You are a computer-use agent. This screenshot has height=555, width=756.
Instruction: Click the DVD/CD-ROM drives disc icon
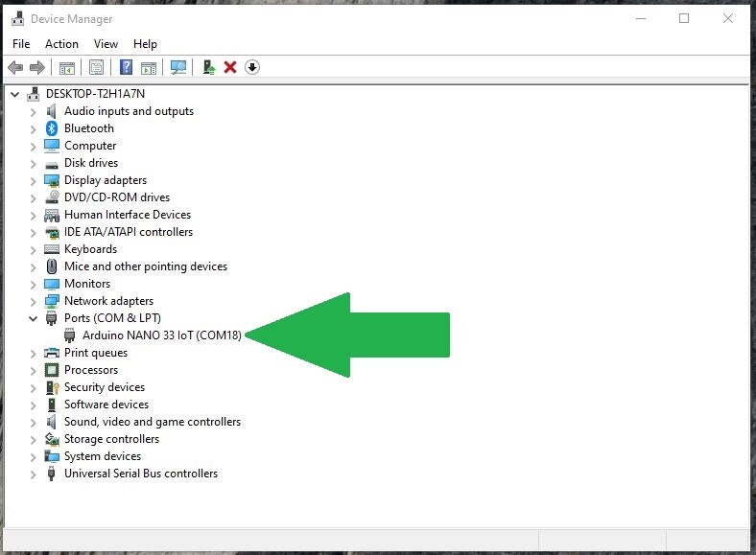pos(52,197)
